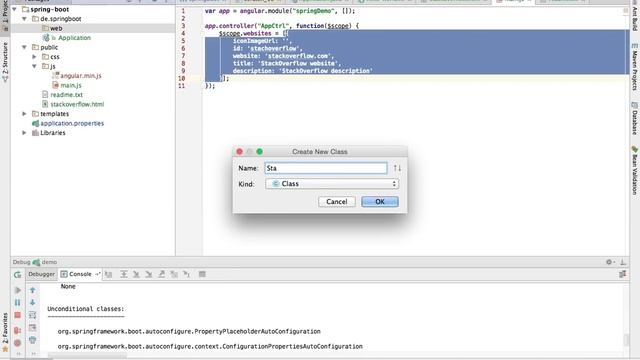
Task: Click the app.controller code line
Action: [x=282, y=26]
